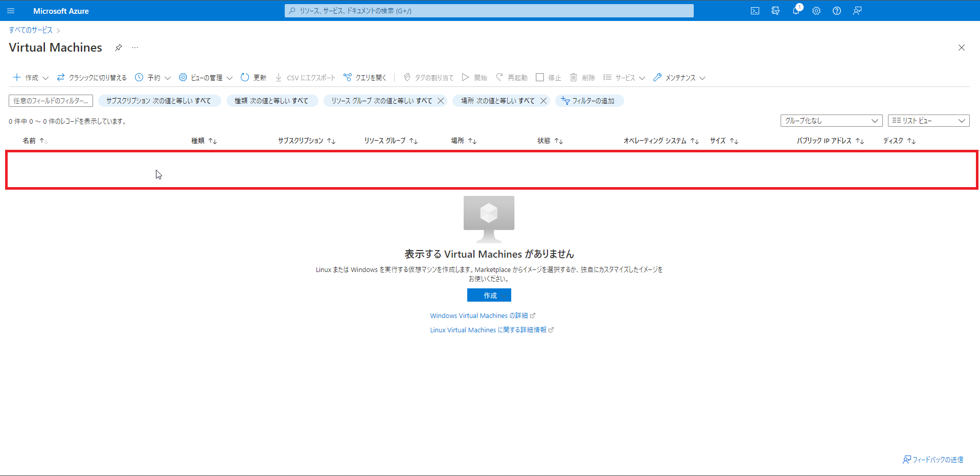Click タグの割り当て
Screen dimensions: 980x476
pos(428,78)
